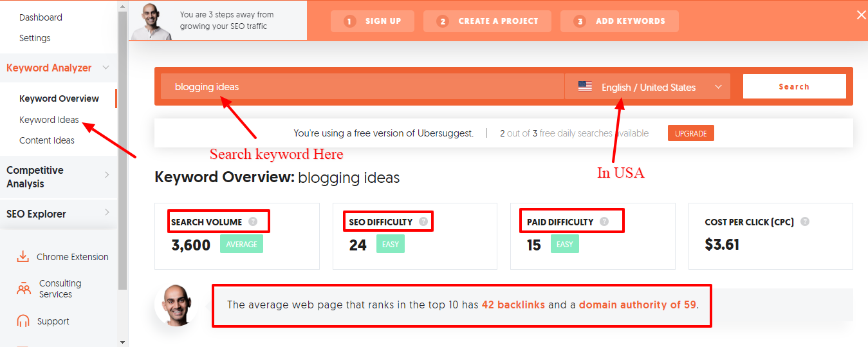Click the 3,600 search volume value
Image resolution: width=868 pixels, height=347 pixels.
click(x=191, y=245)
